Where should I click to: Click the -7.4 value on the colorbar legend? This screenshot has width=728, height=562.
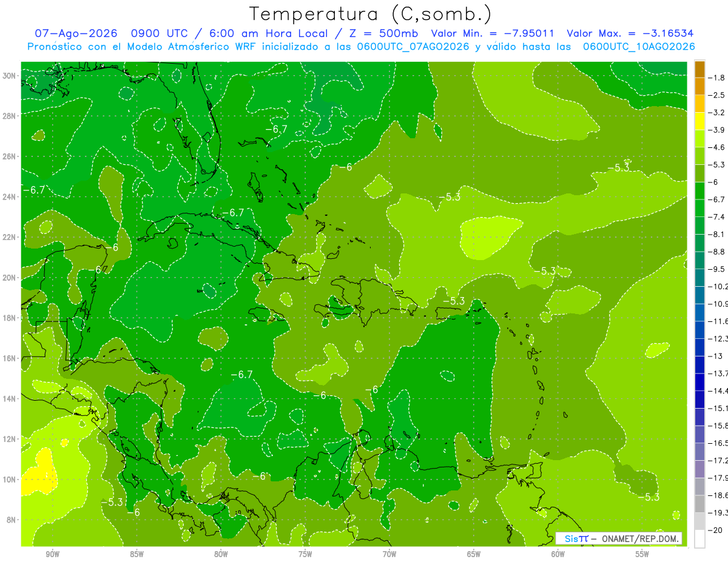click(717, 217)
